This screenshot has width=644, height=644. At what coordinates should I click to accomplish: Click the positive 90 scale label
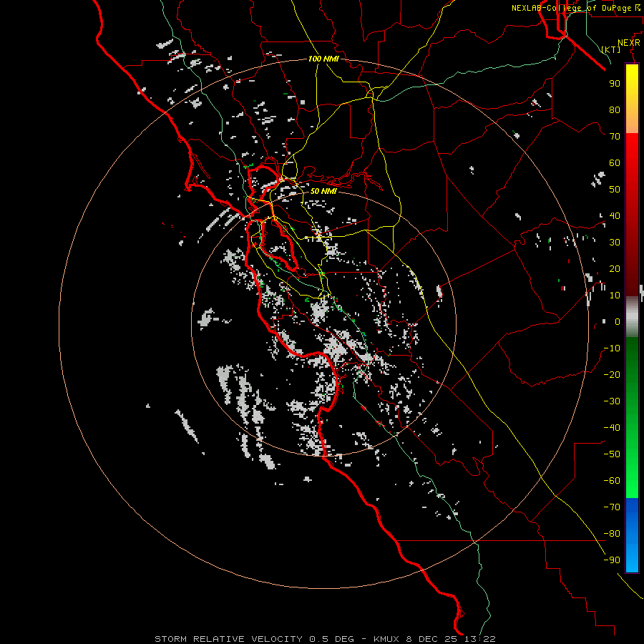tap(615, 84)
